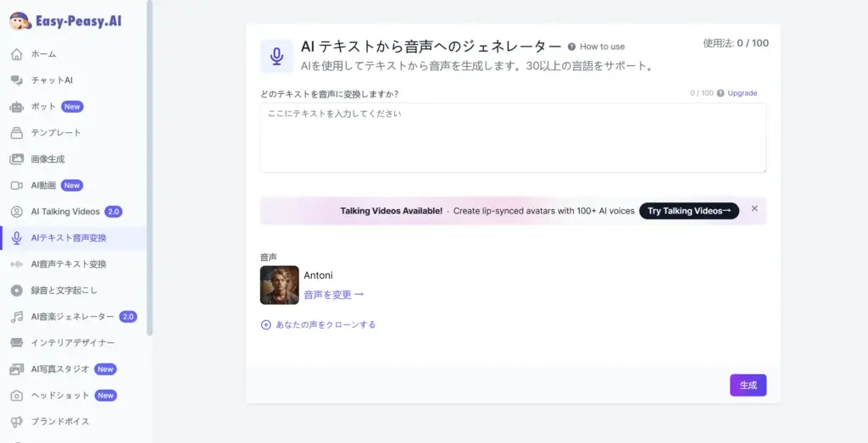Click the AI音楽ジェネレーター music note icon
This screenshot has width=868, height=443.
point(16,317)
